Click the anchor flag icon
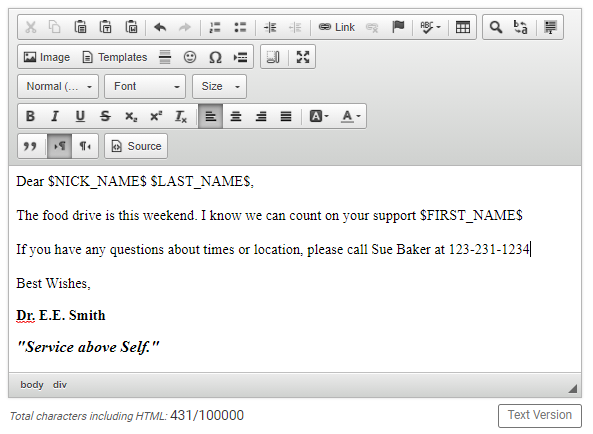Viewport: 593px width, 434px height. (398, 27)
